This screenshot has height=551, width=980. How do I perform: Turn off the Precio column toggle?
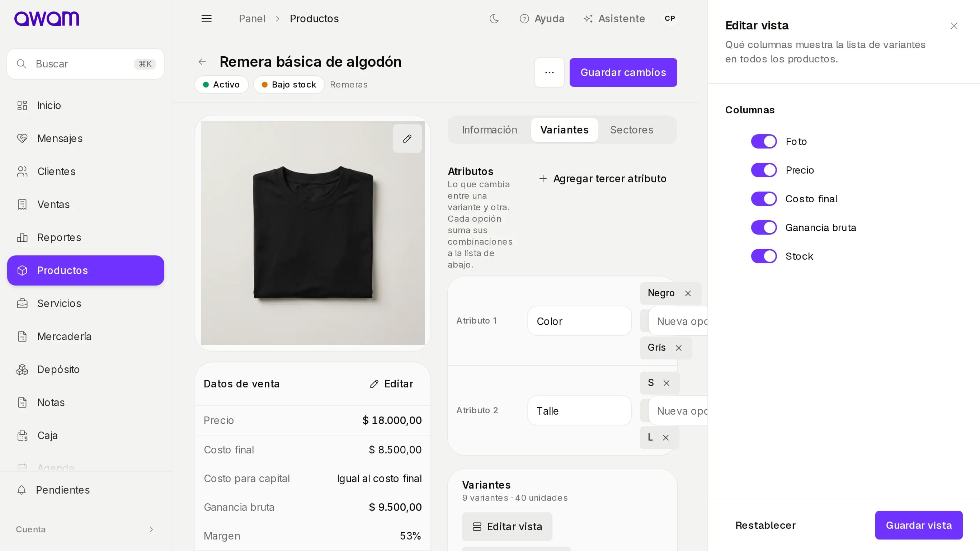[764, 170]
